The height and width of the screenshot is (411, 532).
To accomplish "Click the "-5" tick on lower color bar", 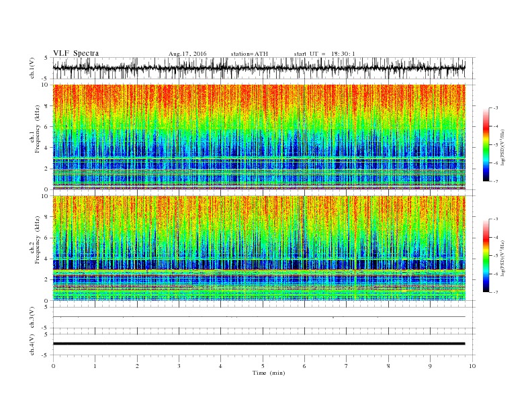I will coord(495,256).
